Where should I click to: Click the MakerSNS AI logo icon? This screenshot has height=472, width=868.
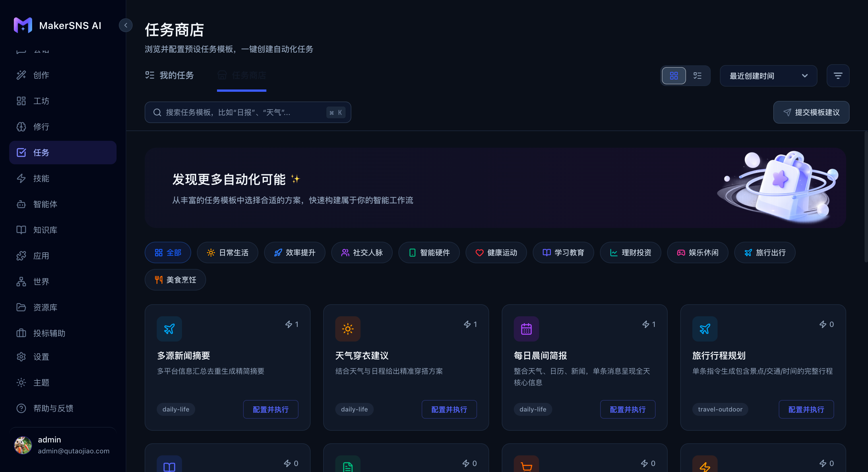[23, 25]
